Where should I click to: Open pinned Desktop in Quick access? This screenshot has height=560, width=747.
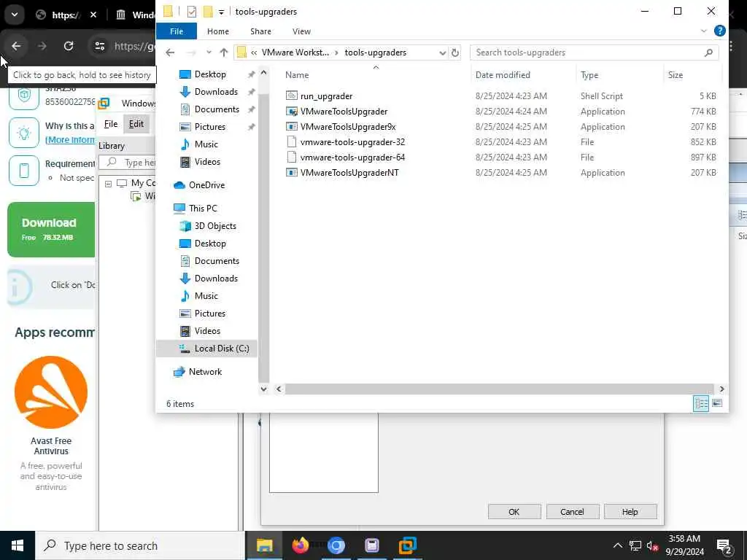tap(210, 74)
